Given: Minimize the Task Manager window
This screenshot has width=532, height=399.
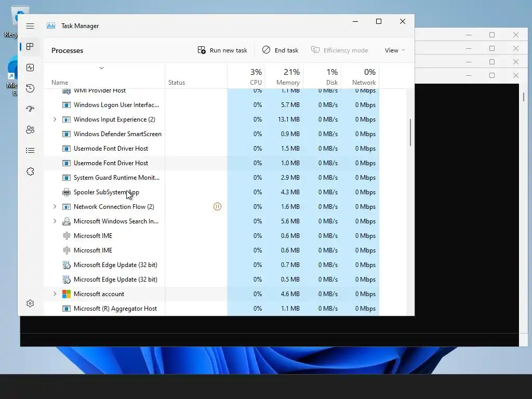Looking at the screenshot, I should click(355, 21).
